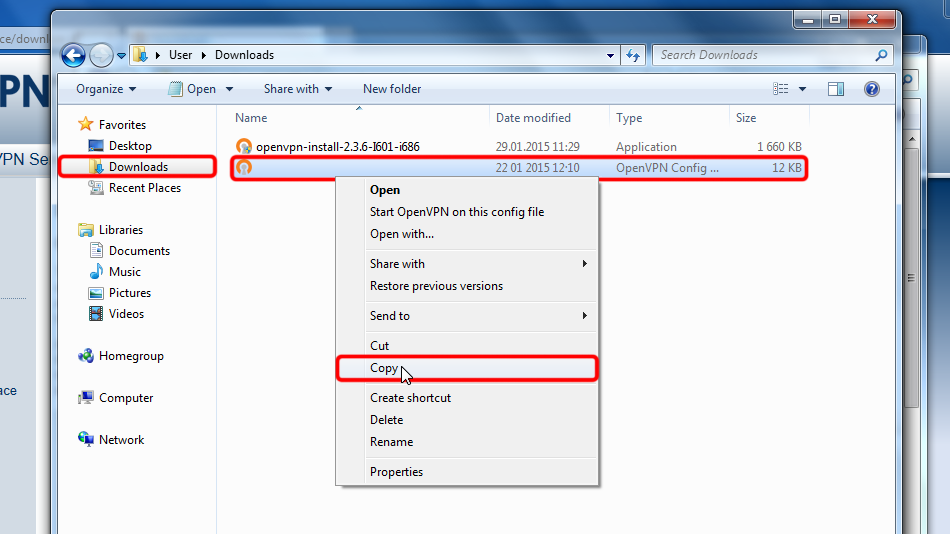Click the Back navigation arrow button
The width and height of the screenshot is (950, 534).
click(74, 55)
